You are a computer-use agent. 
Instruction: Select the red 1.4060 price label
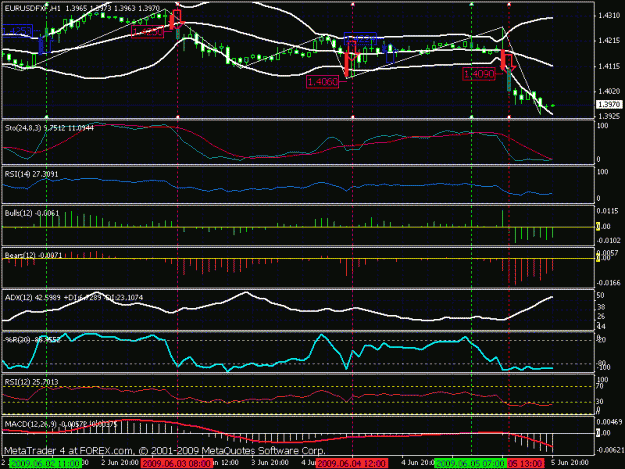[322, 82]
